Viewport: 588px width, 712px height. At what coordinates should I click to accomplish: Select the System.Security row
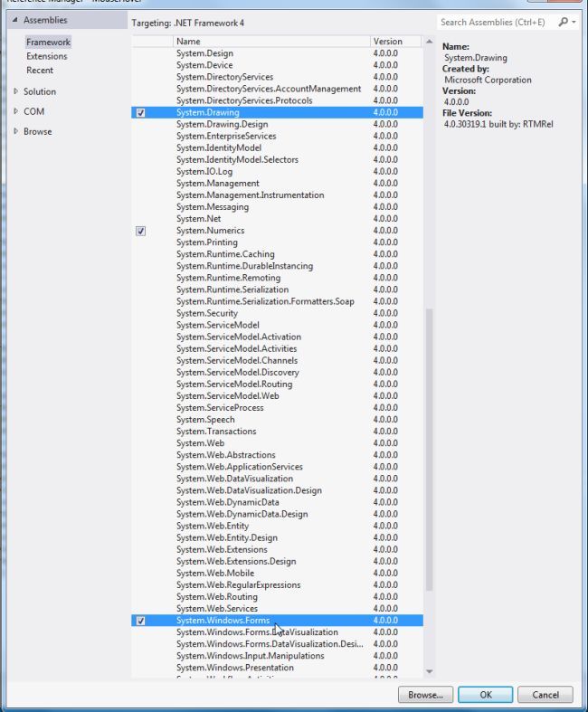pos(277,313)
